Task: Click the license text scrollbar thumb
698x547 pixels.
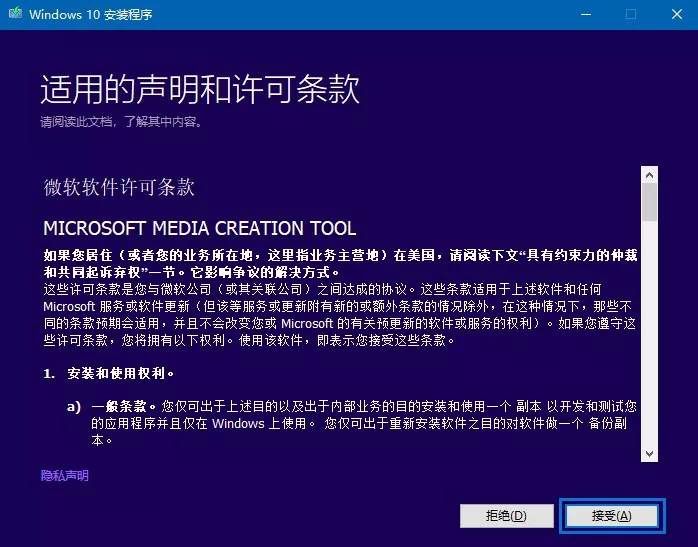Action: click(x=649, y=202)
